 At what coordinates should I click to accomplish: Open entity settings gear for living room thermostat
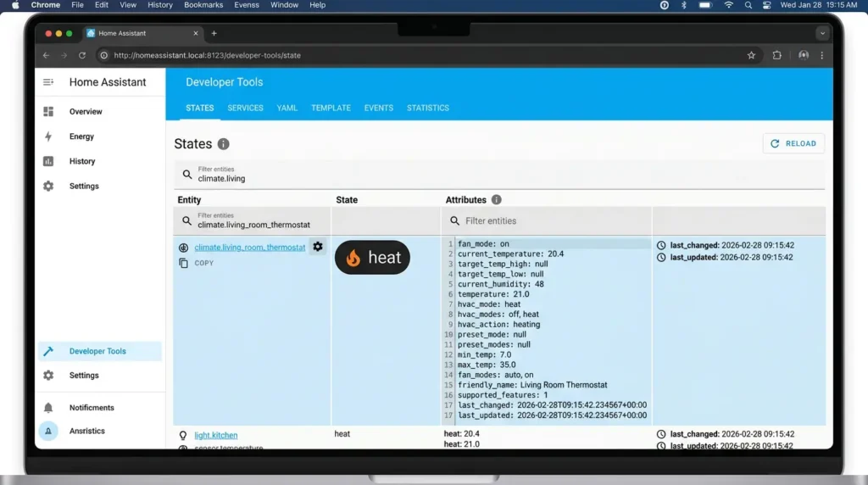click(x=317, y=247)
